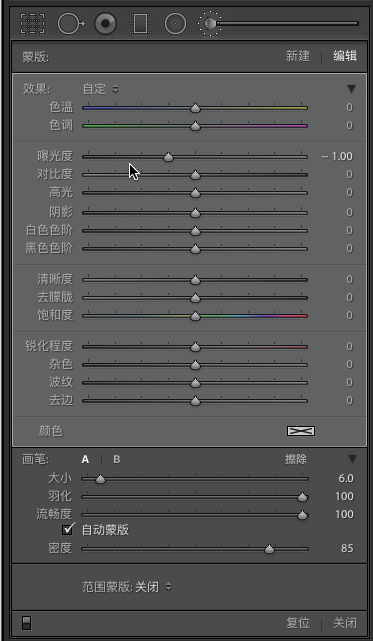Screen dimensions: 373x641
Task: Click the 关闭 close button
Action: point(345,623)
